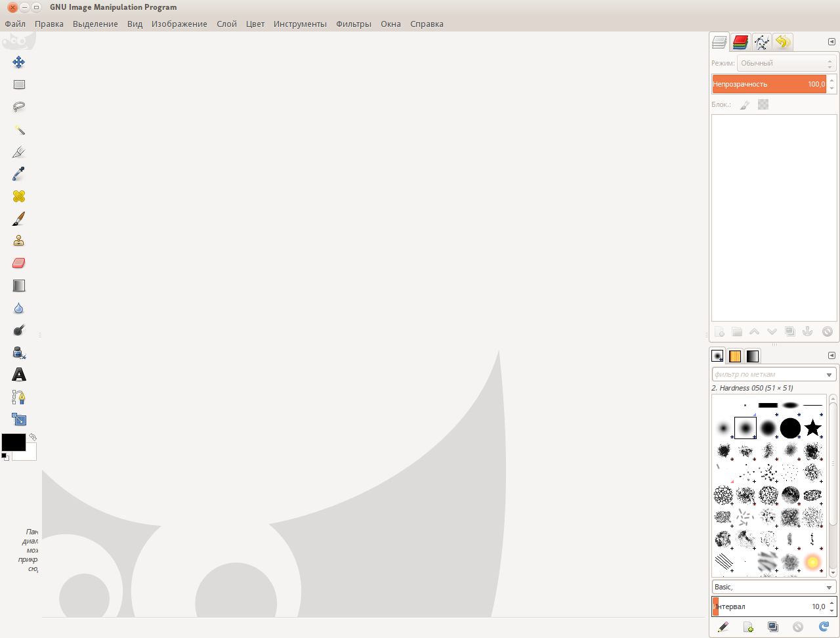
Task: Switch to the Channels dock tab
Action: pos(741,42)
